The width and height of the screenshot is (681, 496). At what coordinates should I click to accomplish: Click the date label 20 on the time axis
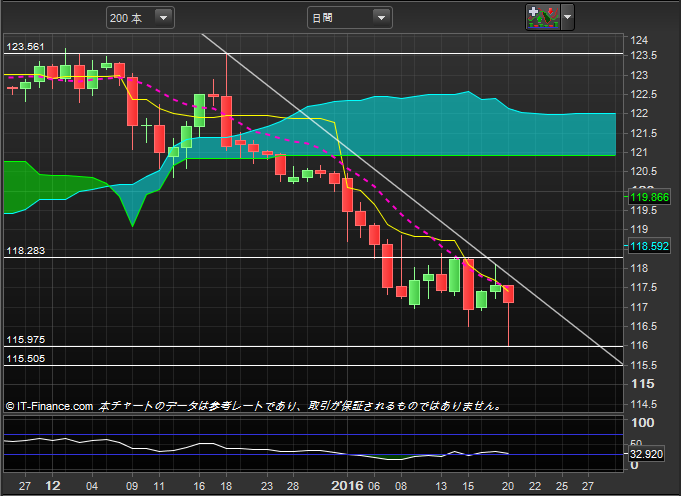[508, 486]
